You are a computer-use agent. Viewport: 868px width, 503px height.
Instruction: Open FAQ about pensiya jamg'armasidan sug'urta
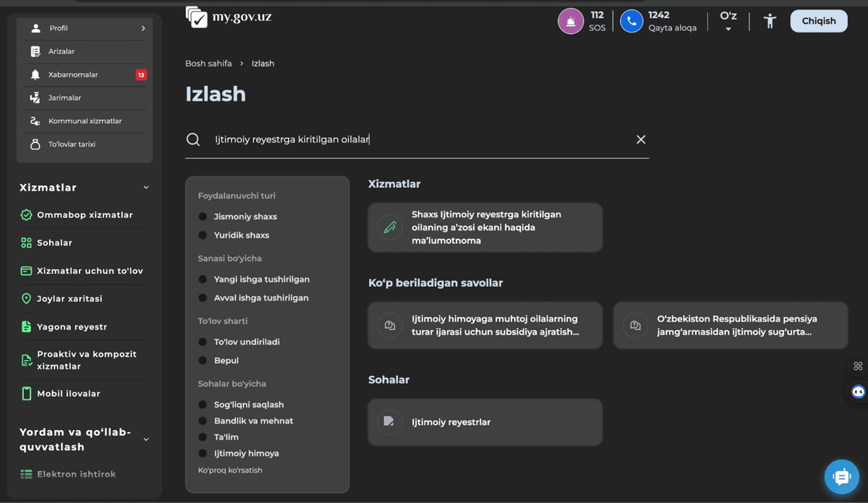tap(731, 325)
